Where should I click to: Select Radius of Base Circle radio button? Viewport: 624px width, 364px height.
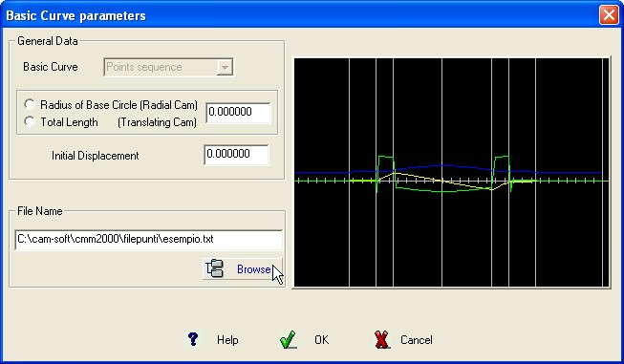point(29,104)
